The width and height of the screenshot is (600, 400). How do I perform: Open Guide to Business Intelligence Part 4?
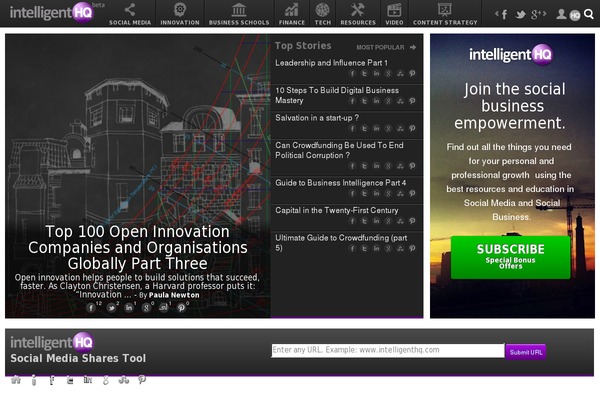341,183
